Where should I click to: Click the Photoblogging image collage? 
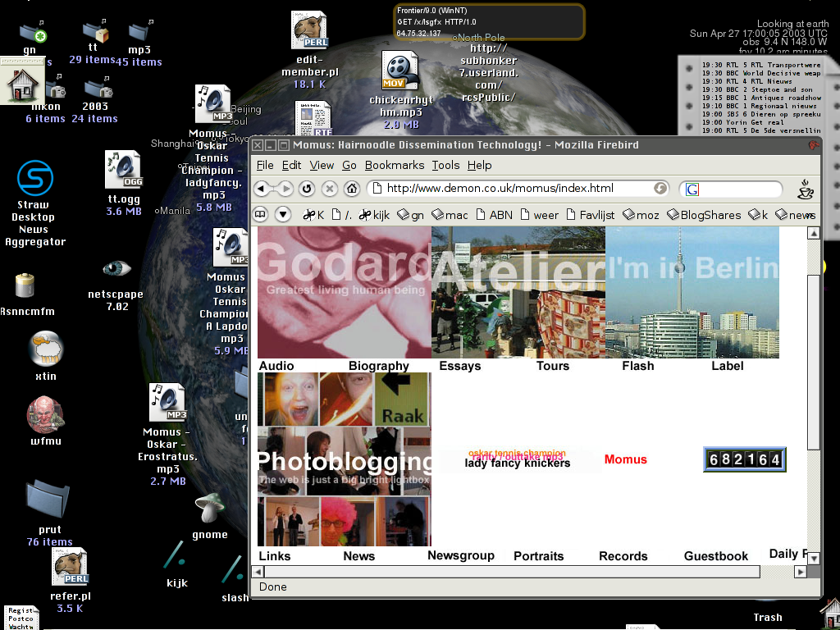pos(344,459)
